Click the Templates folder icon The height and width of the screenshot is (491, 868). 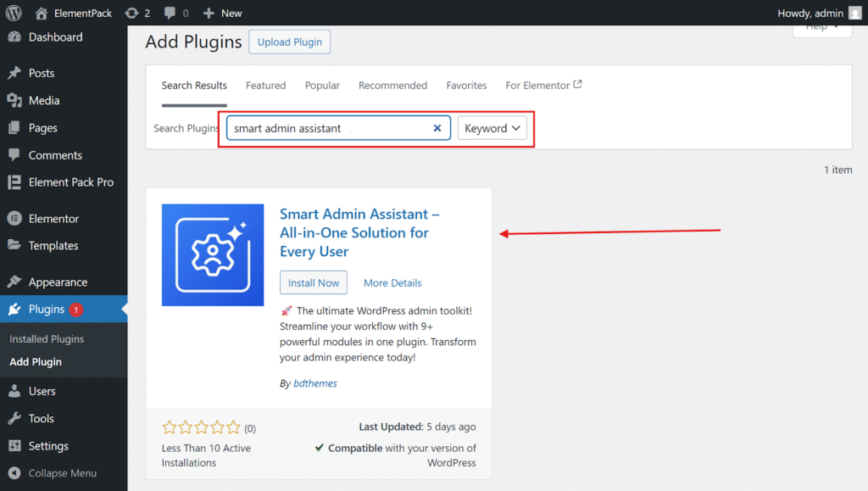pos(14,245)
